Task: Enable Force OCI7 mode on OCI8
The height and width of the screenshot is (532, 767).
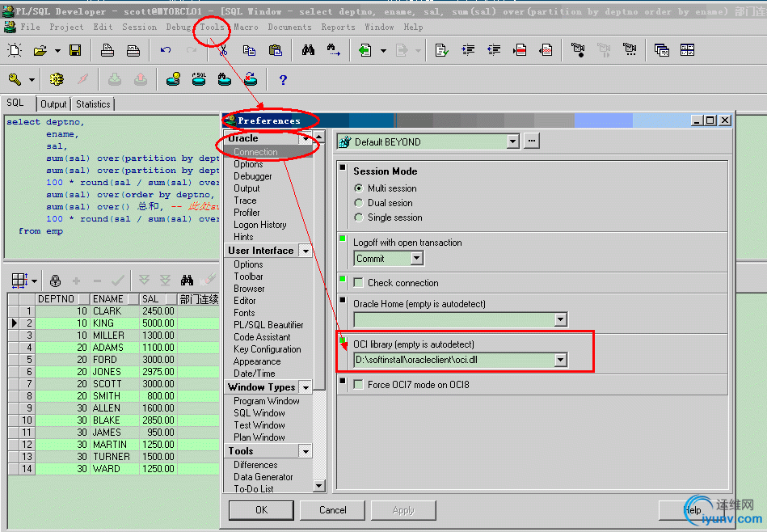Action: [x=359, y=385]
